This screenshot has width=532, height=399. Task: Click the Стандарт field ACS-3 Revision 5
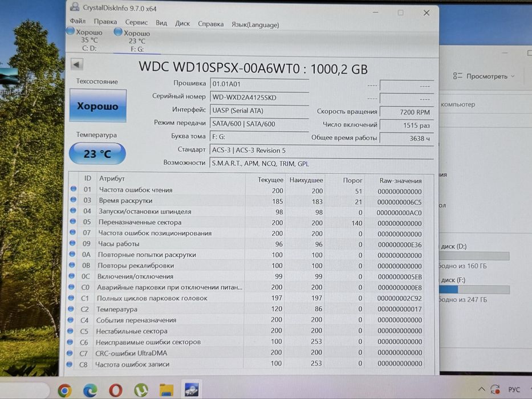pyautogui.click(x=322, y=150)
